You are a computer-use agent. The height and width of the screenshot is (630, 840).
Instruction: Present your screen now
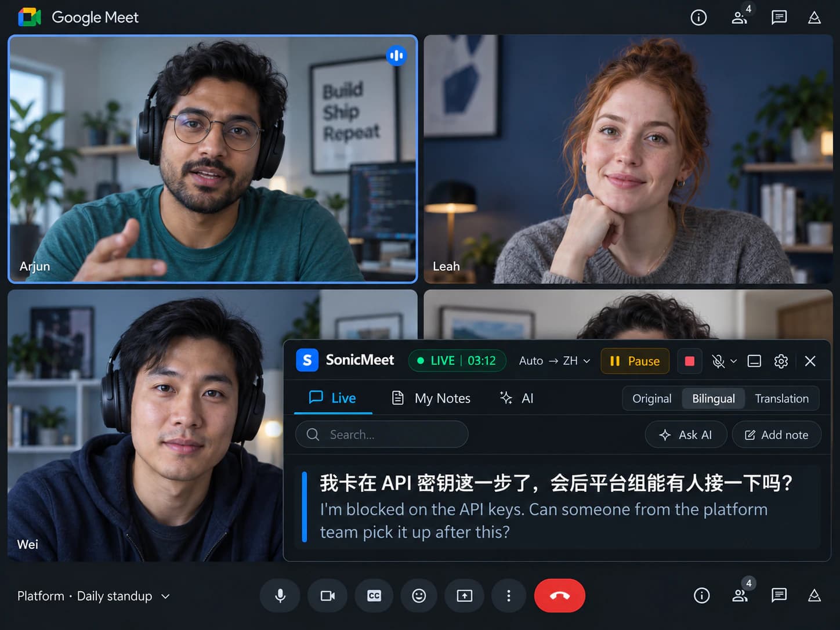465,596
